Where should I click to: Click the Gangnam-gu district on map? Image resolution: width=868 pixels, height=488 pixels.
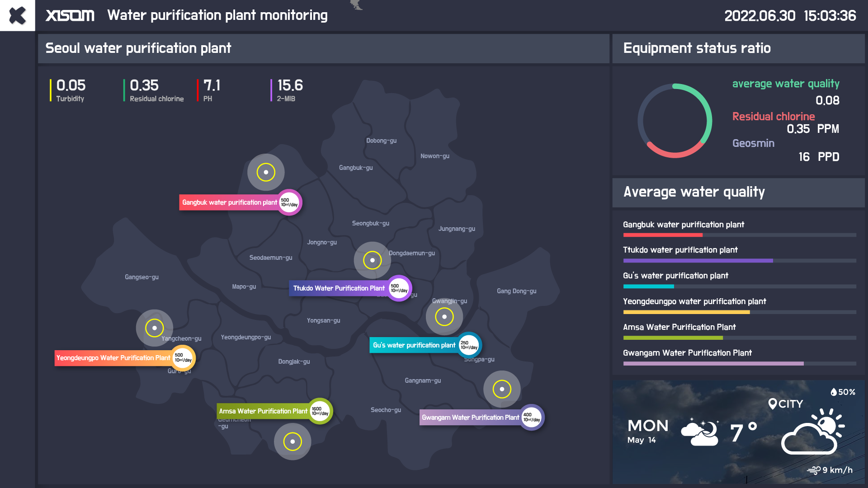coord(423,380)
